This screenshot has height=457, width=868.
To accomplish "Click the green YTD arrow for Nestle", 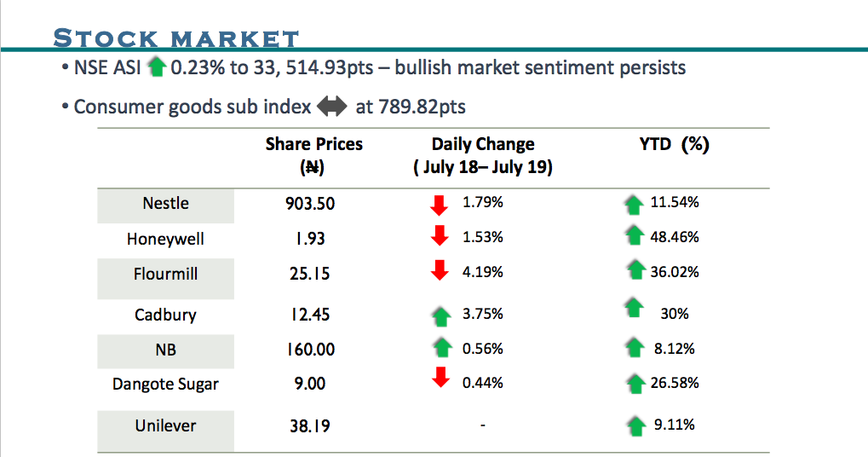I will 634,204.
